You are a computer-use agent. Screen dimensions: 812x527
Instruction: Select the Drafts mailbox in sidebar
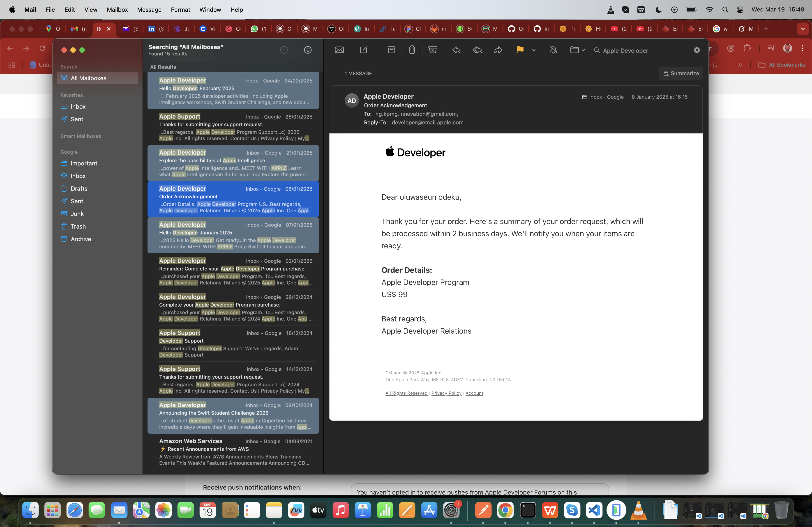(x=79, y=188)
